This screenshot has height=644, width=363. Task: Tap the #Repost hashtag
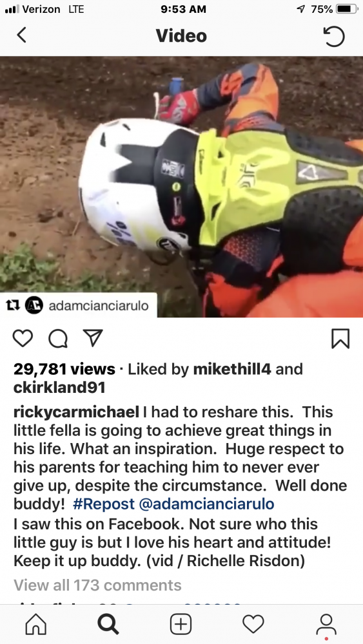[x=104, y=504]
